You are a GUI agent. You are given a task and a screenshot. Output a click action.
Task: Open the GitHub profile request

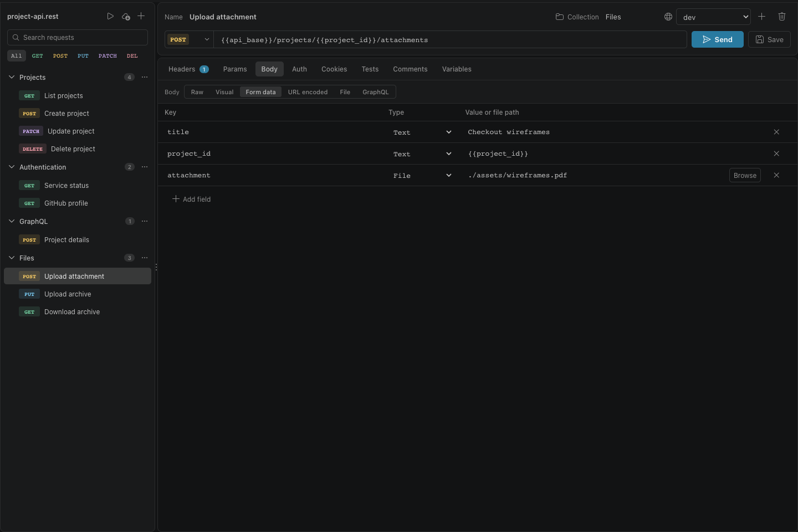(78, 203)
